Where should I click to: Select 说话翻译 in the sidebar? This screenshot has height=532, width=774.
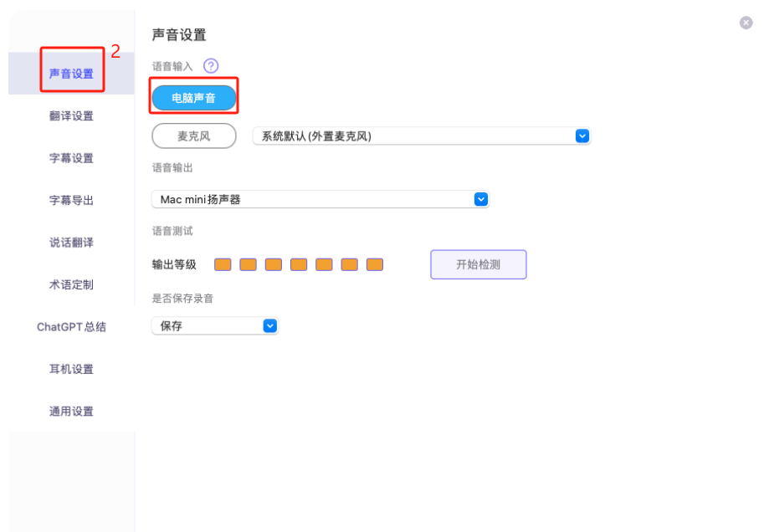71,243
